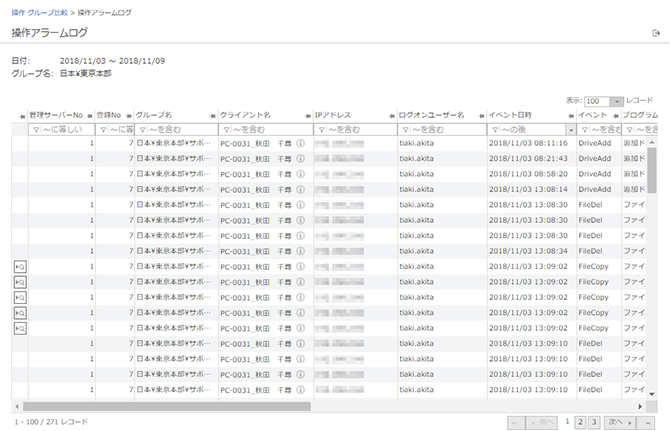Open detail icon on first FileCopy row

coord(20,267)
